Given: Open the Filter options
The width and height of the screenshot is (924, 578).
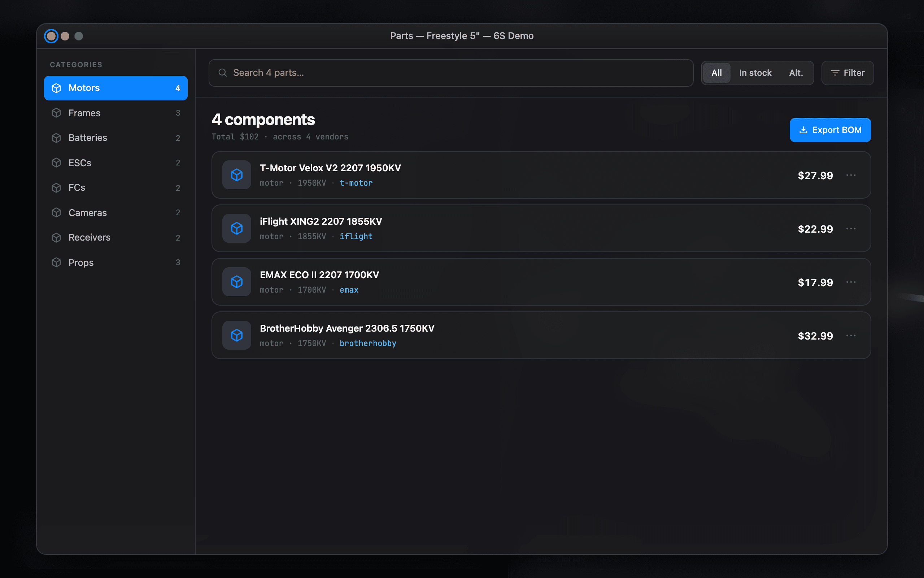Looking at the screenshot, I should (x=847, y=73).
